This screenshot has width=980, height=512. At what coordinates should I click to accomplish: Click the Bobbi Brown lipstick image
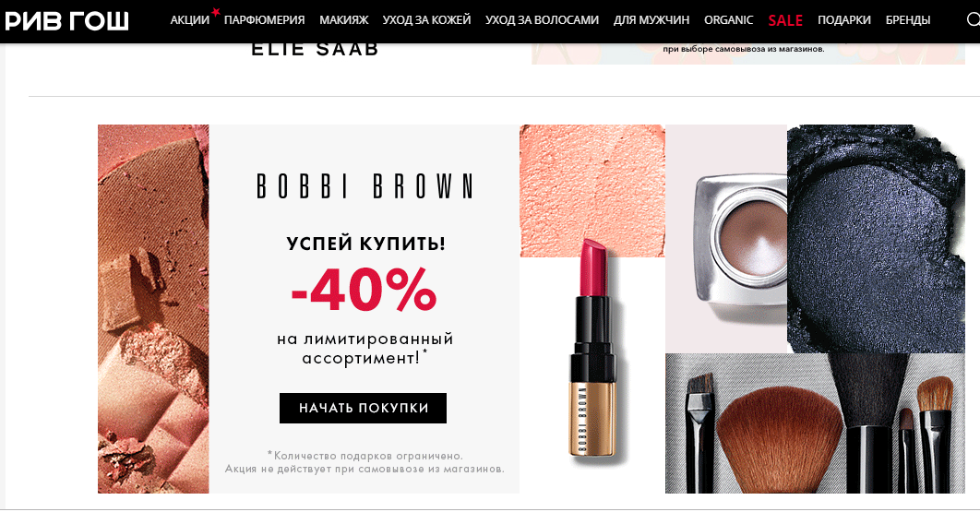click(x=592, y=353)
